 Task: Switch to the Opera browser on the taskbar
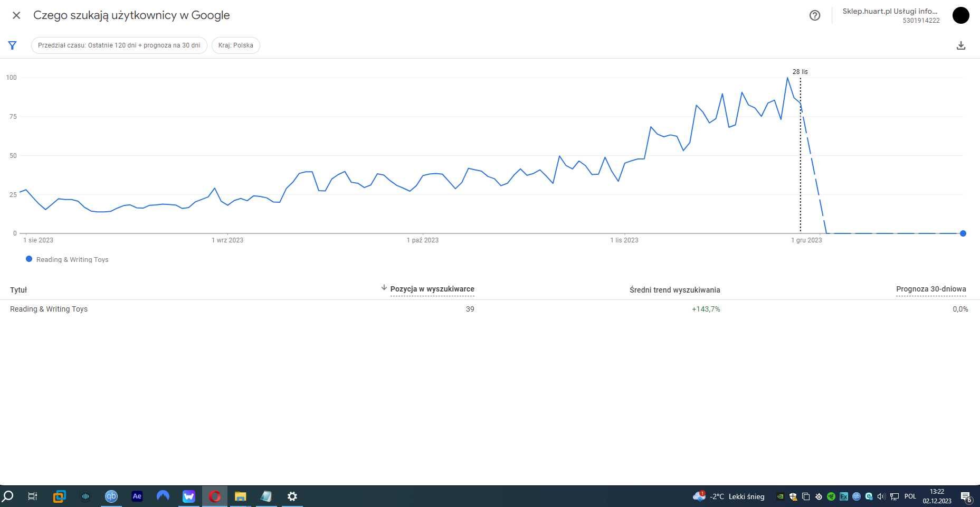(215, 496)
